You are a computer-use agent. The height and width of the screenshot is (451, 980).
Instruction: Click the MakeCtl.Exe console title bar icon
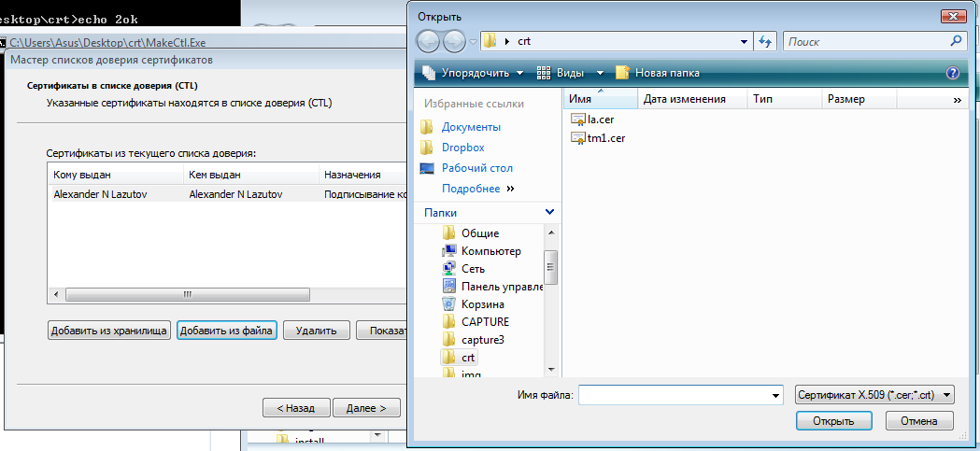coord(4,43)
